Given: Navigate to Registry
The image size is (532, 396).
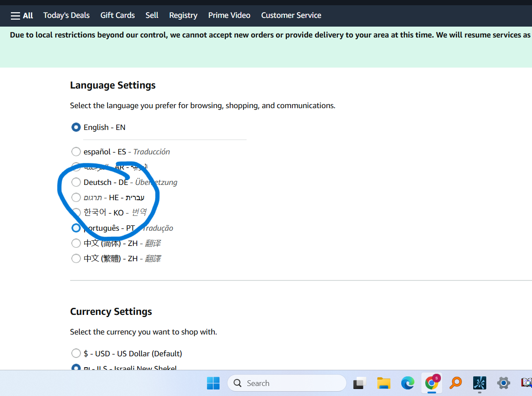Looking at the screenshot, I should pos(183,15).
